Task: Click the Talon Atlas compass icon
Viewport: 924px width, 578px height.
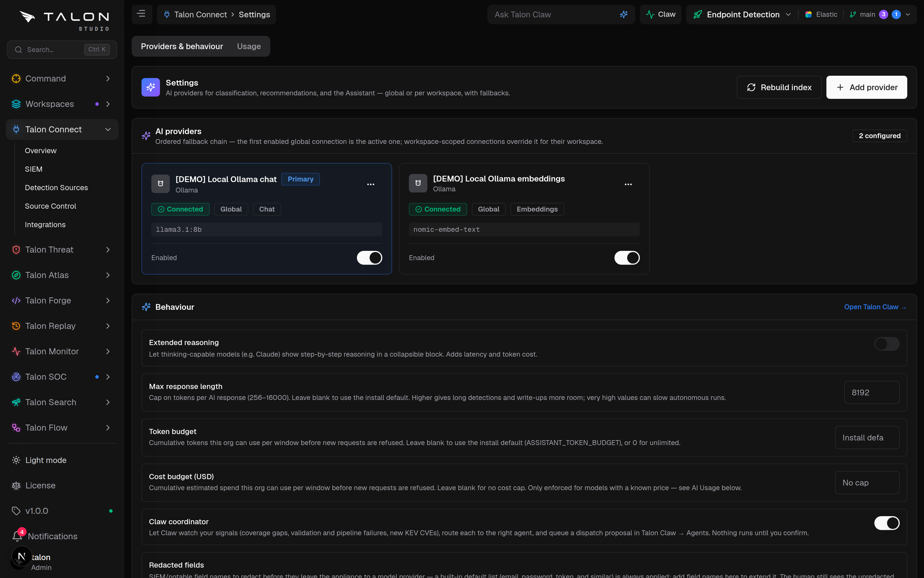Action: [x=16, y=275]
